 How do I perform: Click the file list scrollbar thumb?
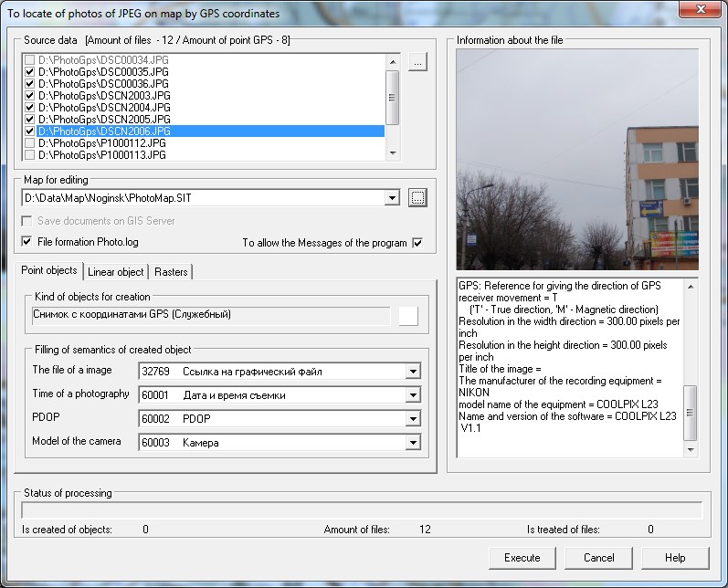393,98
